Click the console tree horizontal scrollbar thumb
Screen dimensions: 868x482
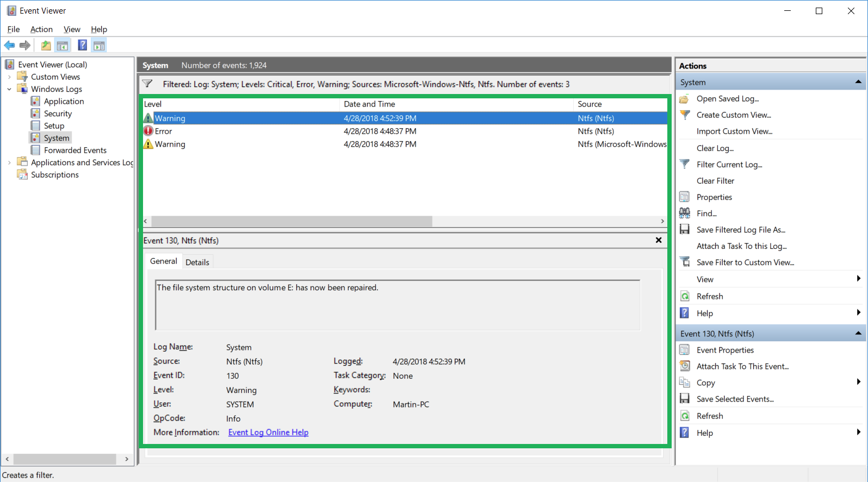pyautogui.click(x=65, y=459)
